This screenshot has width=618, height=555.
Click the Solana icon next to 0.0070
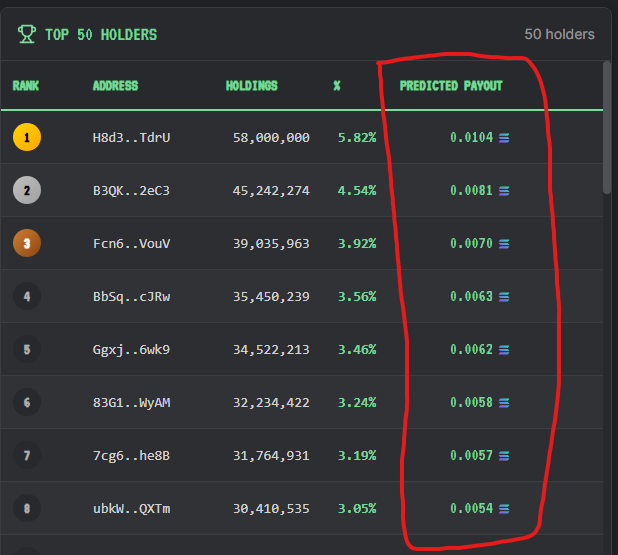click(504, 244)
